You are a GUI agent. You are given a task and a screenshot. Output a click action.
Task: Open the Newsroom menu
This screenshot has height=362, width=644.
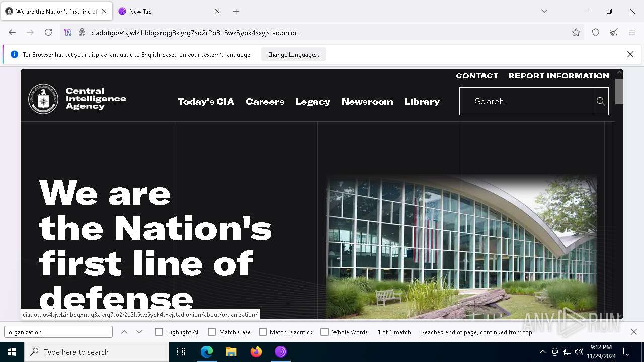tap(367, 102)
